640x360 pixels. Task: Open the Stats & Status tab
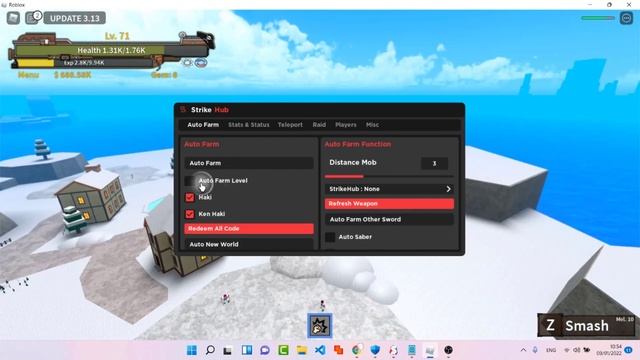pyautogui.click(x=249, y=125)
